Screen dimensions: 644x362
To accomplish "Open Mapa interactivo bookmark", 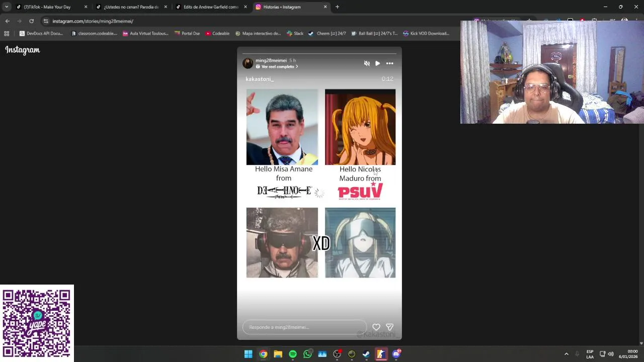I will click(258, 34).
